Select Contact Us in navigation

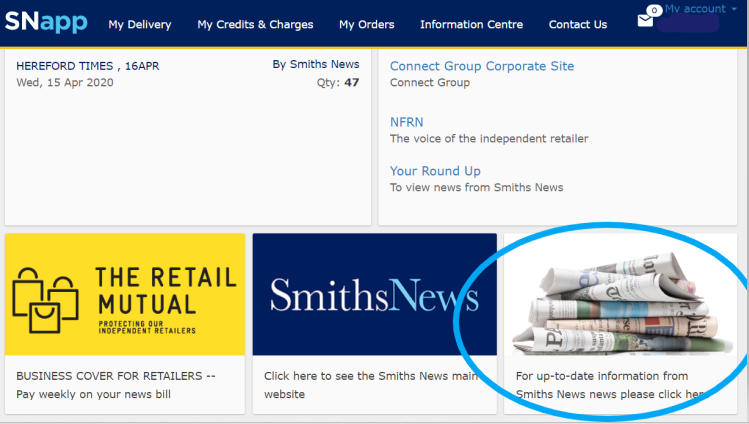pyautogui.click(x=578, y=24)
